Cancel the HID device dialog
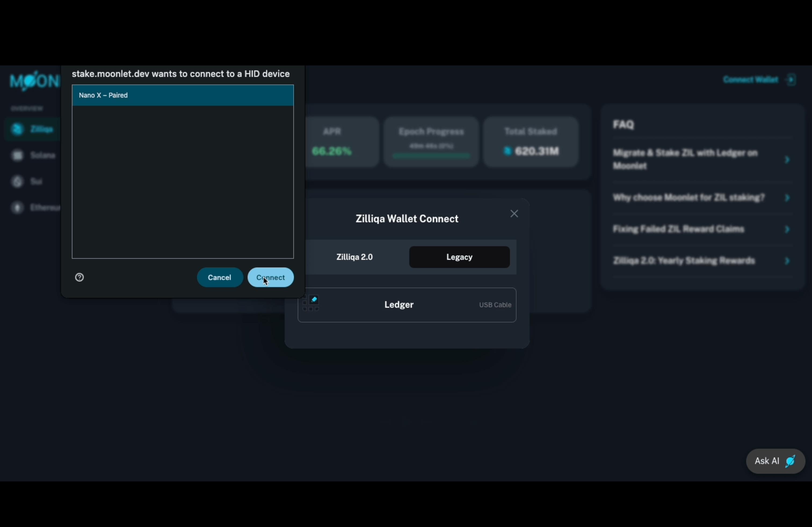Viewport: 812px width, 527px height. [220, 277]
